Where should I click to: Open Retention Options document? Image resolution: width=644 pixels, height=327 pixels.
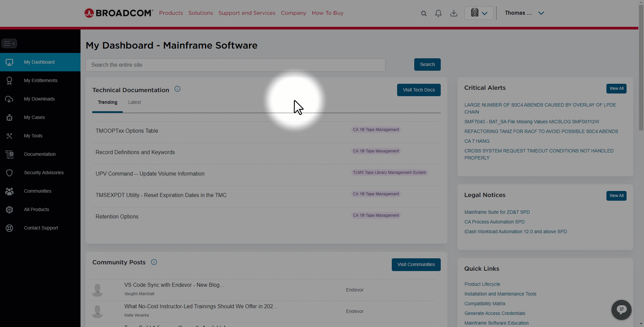[117, 217]
